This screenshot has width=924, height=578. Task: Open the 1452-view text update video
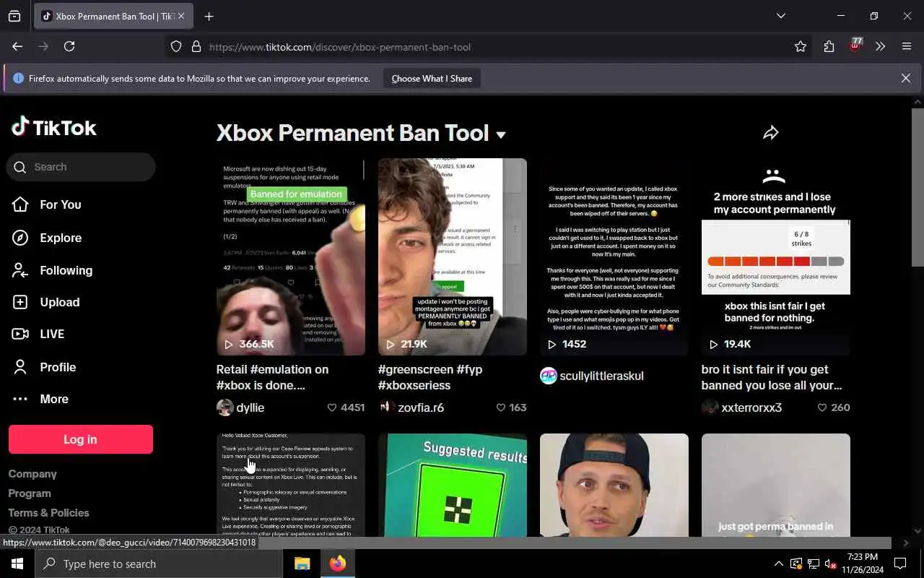point(614,256)
